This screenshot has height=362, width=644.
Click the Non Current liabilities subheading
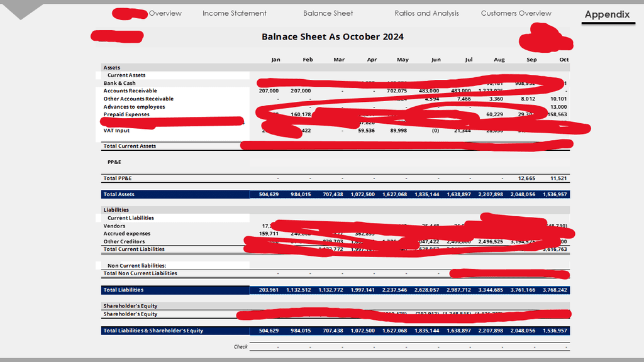(x=136, y=266)
